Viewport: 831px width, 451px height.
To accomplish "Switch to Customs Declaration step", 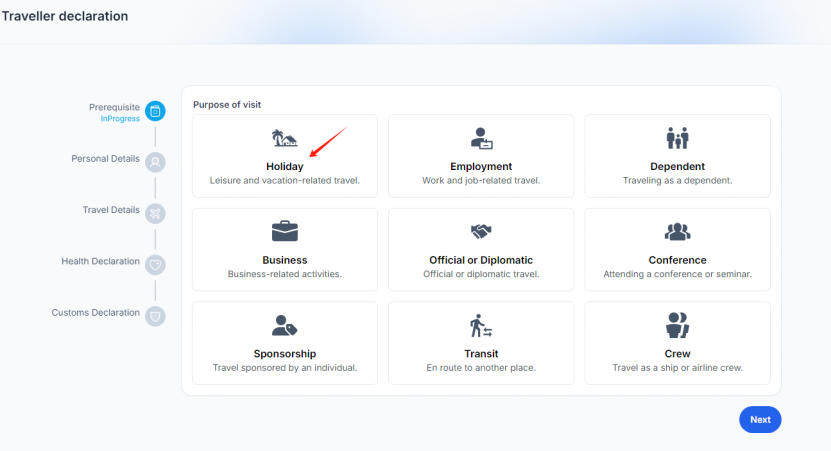I will (155, 315).
